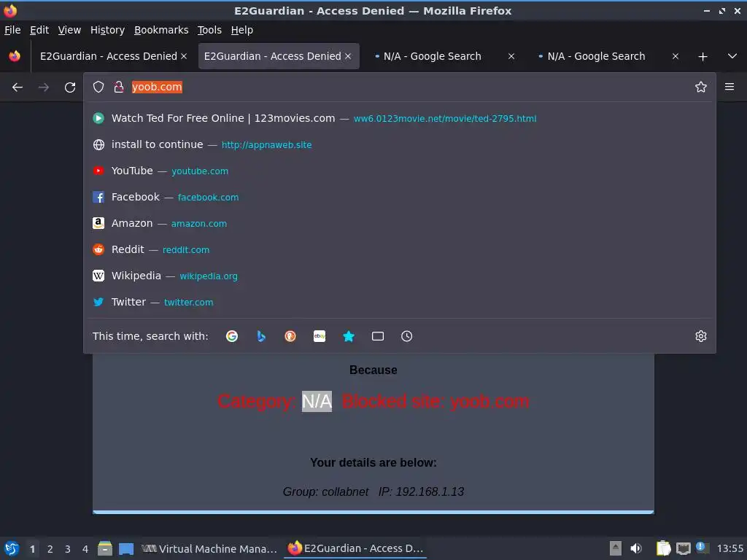
Task: Open the Bookmarks menu
Action: [x=161, y=30]
